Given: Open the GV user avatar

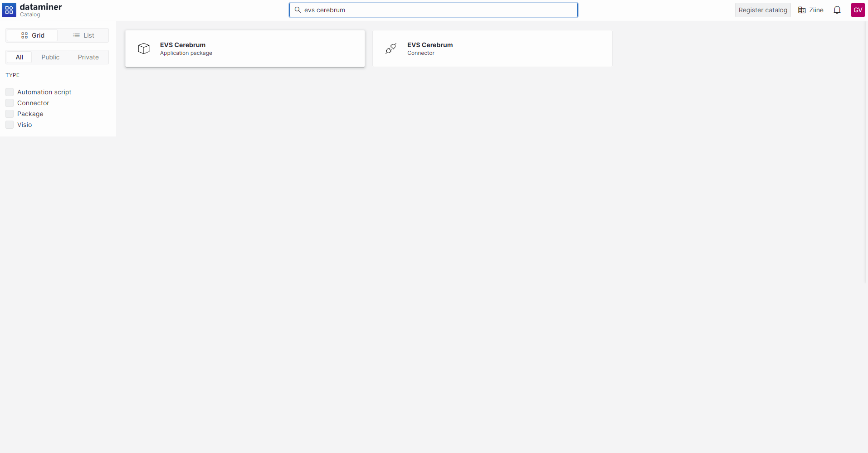Looking at the screenshot, I should coord(858,10).
